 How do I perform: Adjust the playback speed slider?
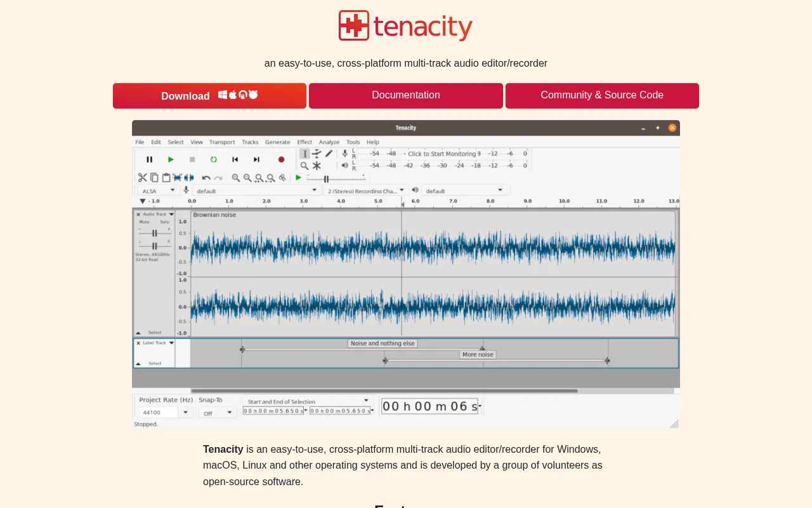tap(337, 178)
